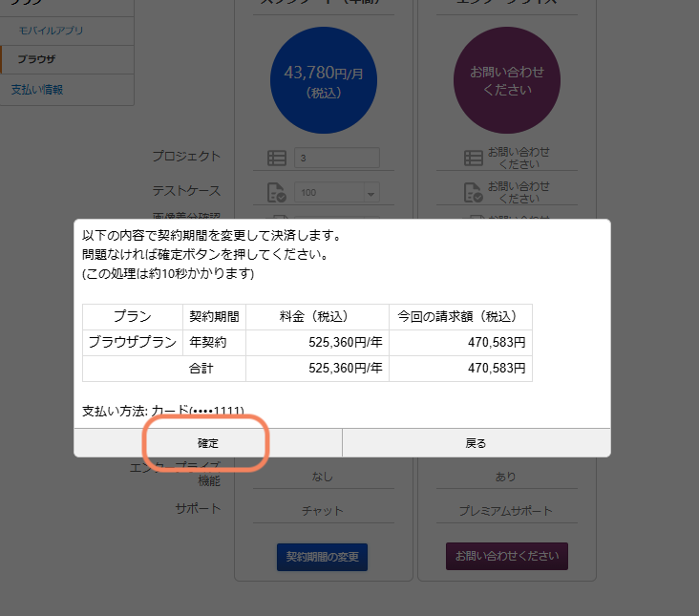Click the project table icon in standard plan
This screenshot has height=616, width=699.
coord(277,158)
